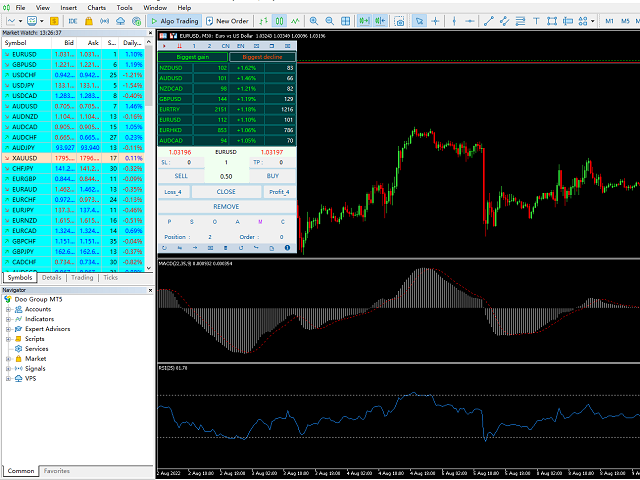Open the Market shopping bag icon
Image resolution: width=640 pixels, height=480 pixels.
pyautogui.click(x=89, y=21)
